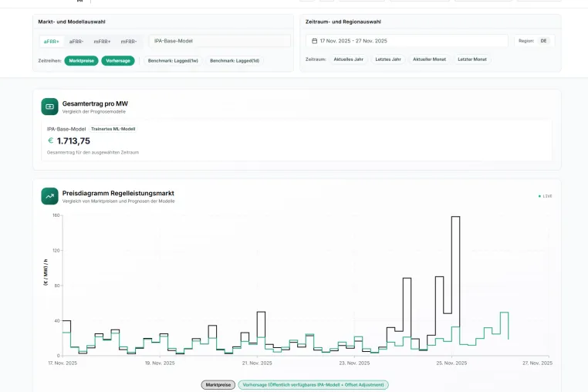Switch to the aFRR- market tab
This screenshot has height=392, width=588.
(x=76, y=42)
